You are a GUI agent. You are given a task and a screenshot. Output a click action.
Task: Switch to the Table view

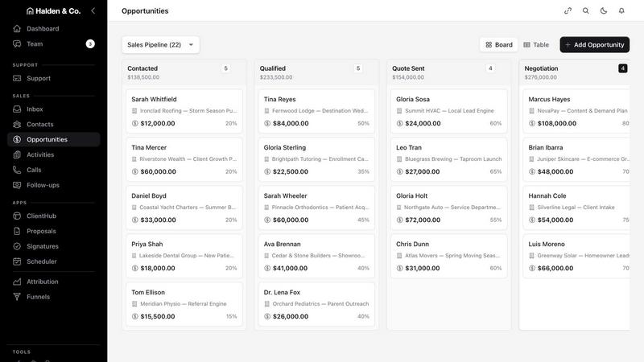[536, 45]
